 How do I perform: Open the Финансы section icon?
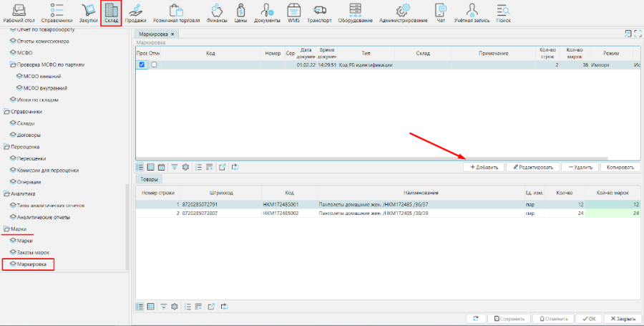217,13
